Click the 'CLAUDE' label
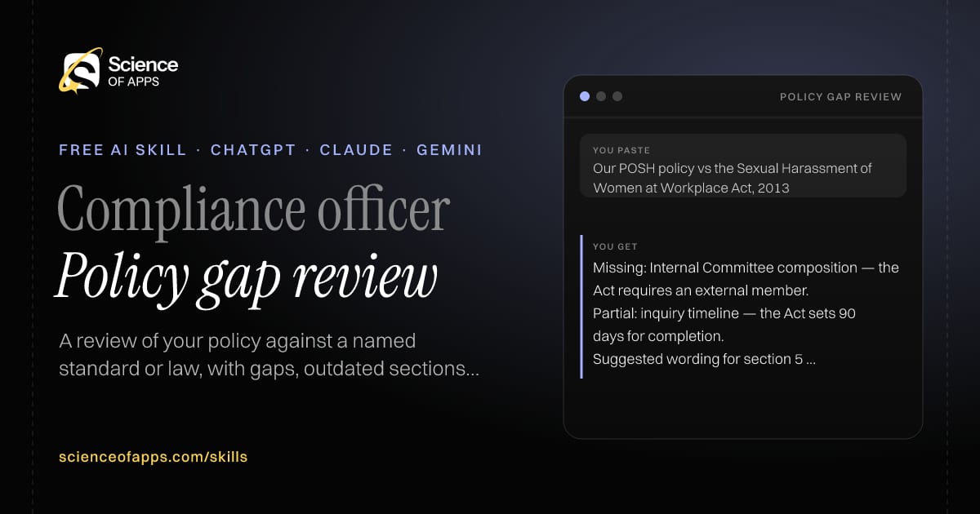Viewport: 980px width, 514px height. click(356, 150)
